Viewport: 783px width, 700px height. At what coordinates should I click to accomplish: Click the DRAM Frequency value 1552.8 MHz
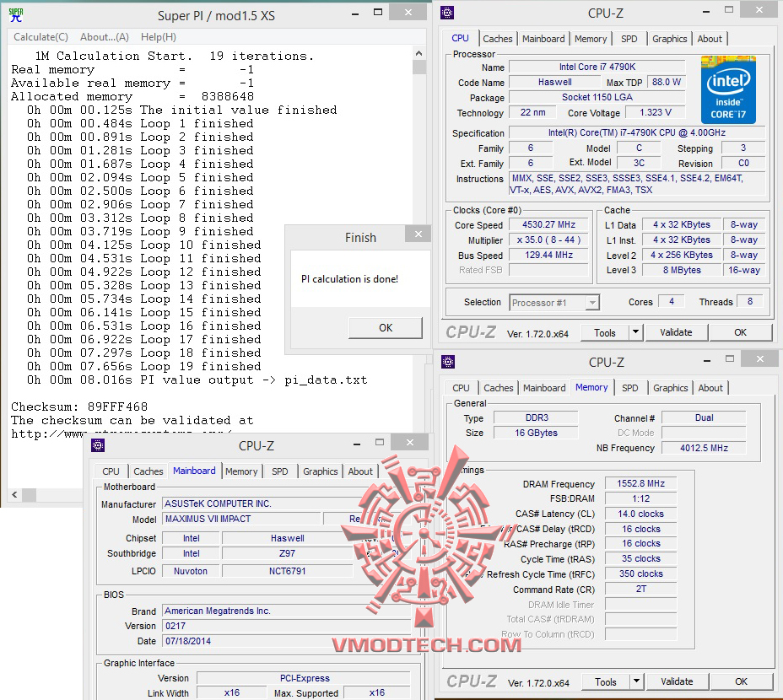[640, 483]
